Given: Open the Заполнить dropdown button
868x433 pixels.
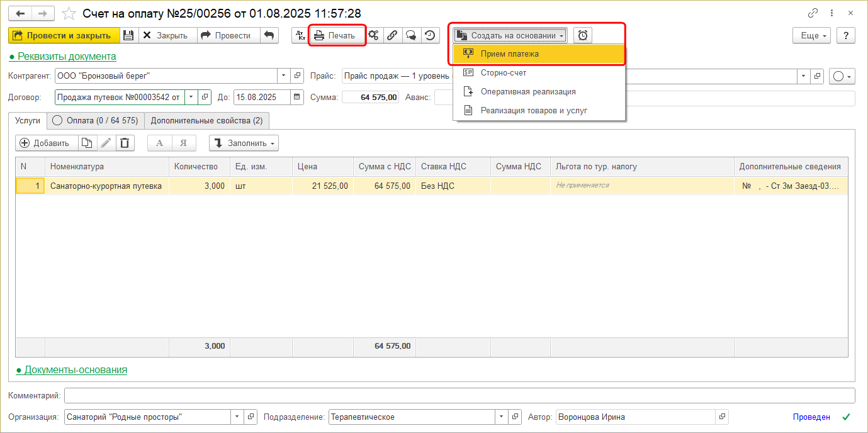Looking at the screenshot, I should coord(244,143).
